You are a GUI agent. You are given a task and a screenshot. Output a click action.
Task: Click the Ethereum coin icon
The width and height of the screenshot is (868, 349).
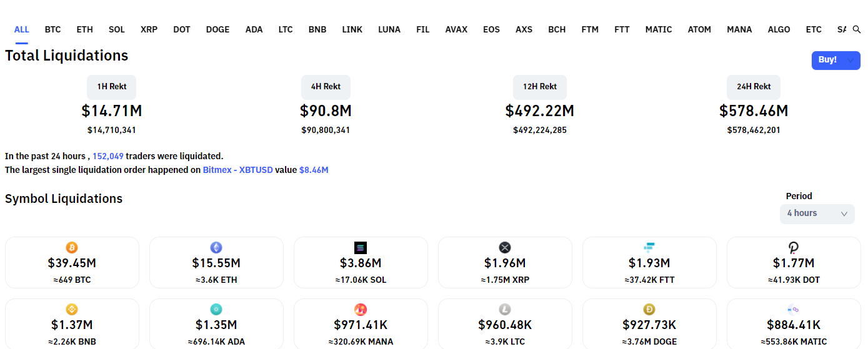[216, 247]
